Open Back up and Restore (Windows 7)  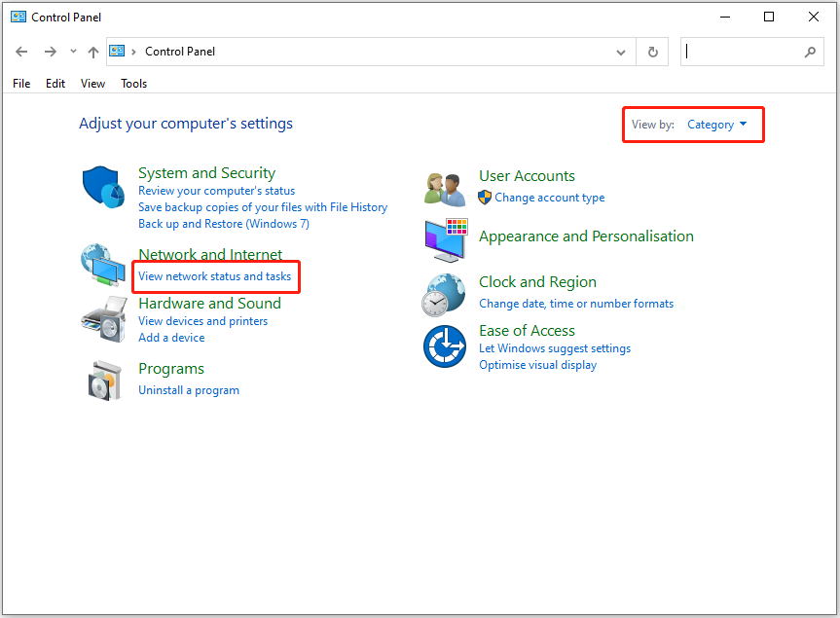[x=224, y=224]
